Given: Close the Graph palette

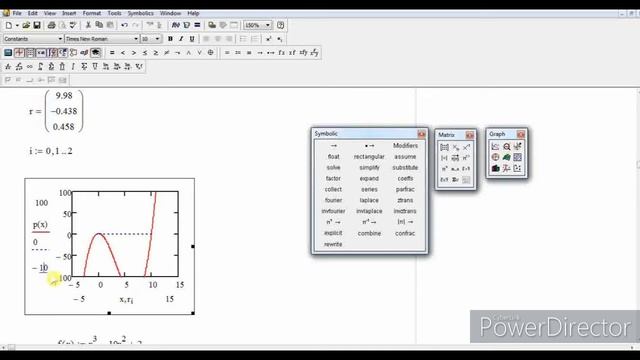Looking at the screenshot, I should [x=521, y=134].
